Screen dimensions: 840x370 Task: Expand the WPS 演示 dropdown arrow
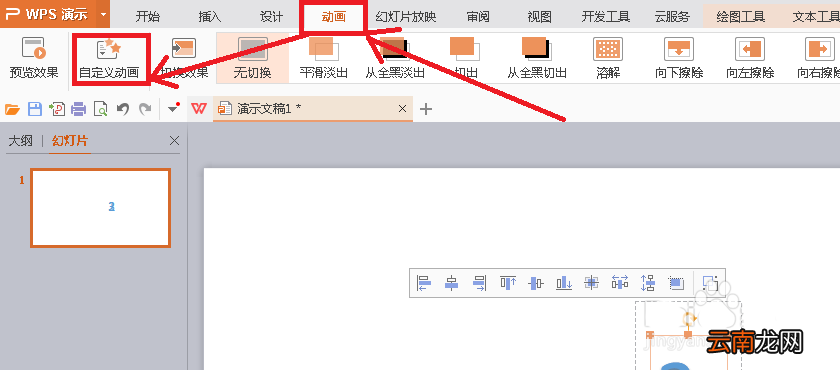click(x=103, y=14)
